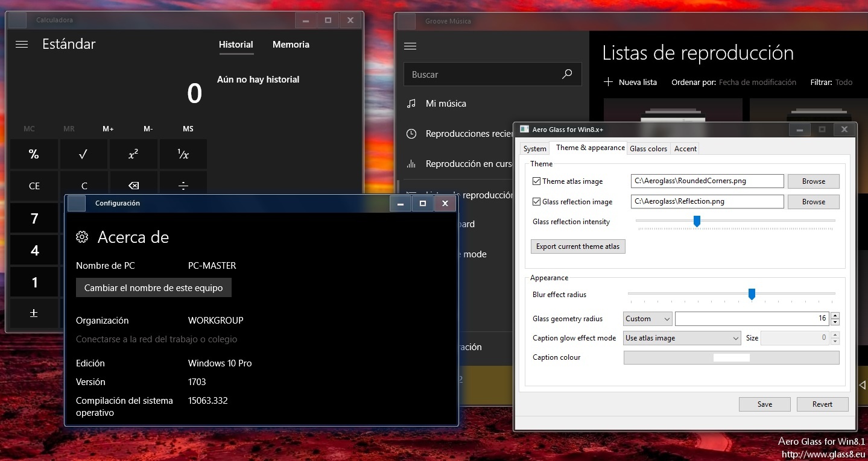Click Cambiar el nombre de este equipo
This screenshot has height=461, width=868.
[x=154, y=288]
